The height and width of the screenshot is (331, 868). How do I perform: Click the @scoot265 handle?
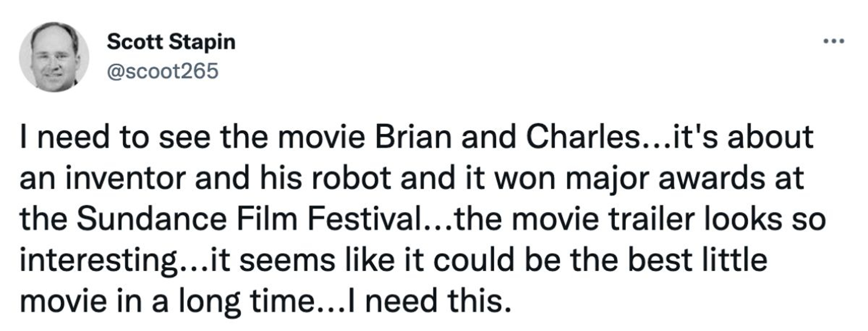tap(163, 71)
